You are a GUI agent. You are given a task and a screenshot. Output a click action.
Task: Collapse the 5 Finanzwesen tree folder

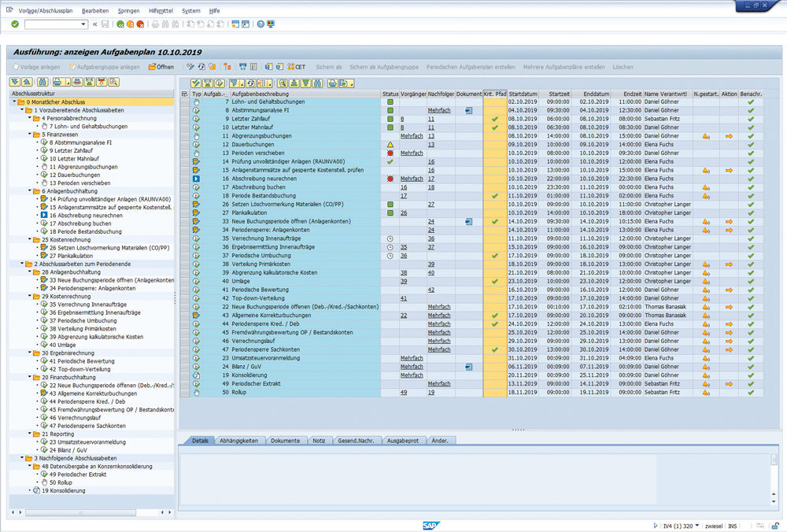pos(28,134)
